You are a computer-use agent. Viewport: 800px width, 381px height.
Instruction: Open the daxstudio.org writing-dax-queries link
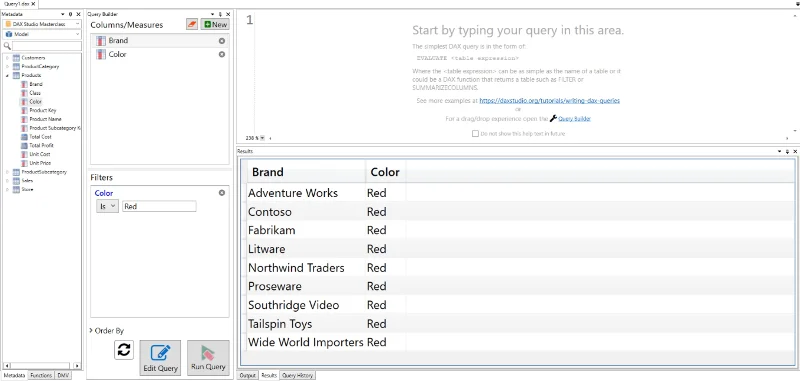click(549, 101)
